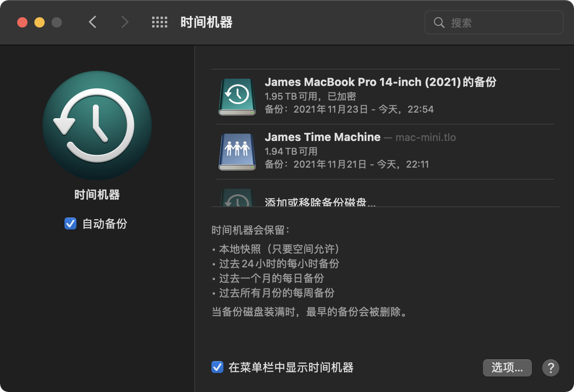Click 添加或移除备份磁盘... entry
This screenshot has height=392, width=574.
click(320, 202)
